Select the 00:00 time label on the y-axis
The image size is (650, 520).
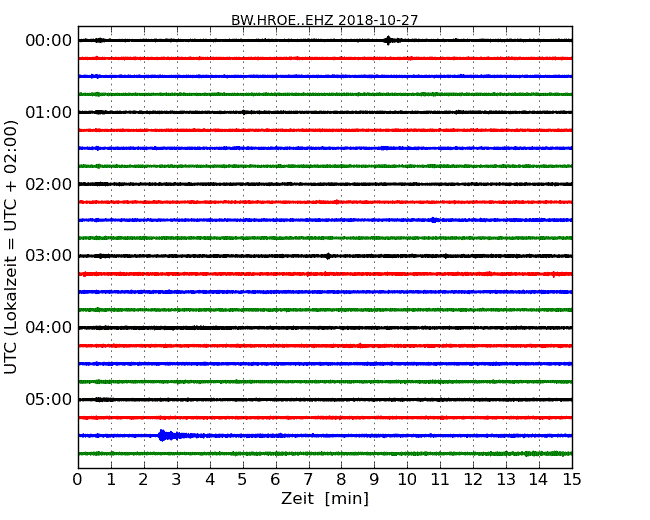click(x=49, y=41)
